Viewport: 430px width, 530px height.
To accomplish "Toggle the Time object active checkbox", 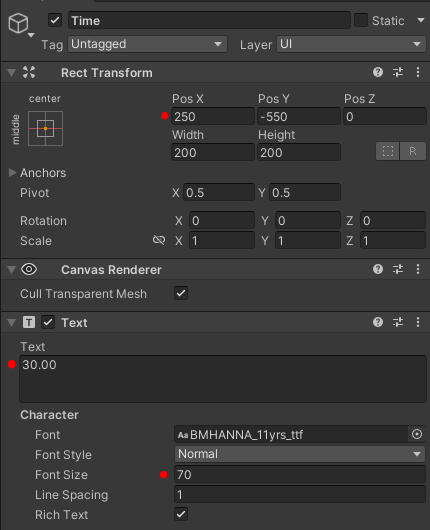I will (x=55, y=20).
